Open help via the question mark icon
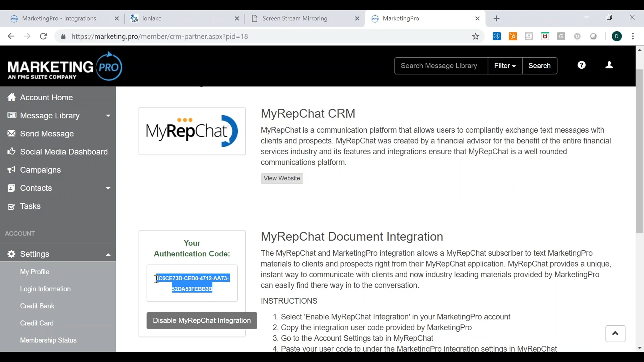This screenshot has width=644, height=362. [581, 65]
